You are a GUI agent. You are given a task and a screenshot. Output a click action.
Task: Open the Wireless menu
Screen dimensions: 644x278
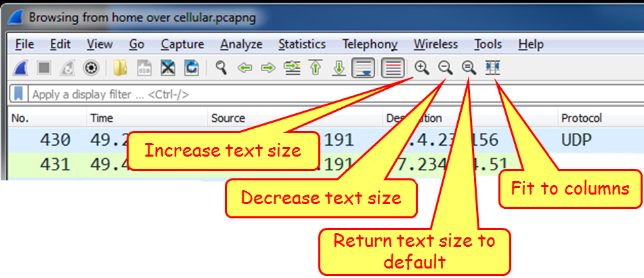(x=435, y=44)
